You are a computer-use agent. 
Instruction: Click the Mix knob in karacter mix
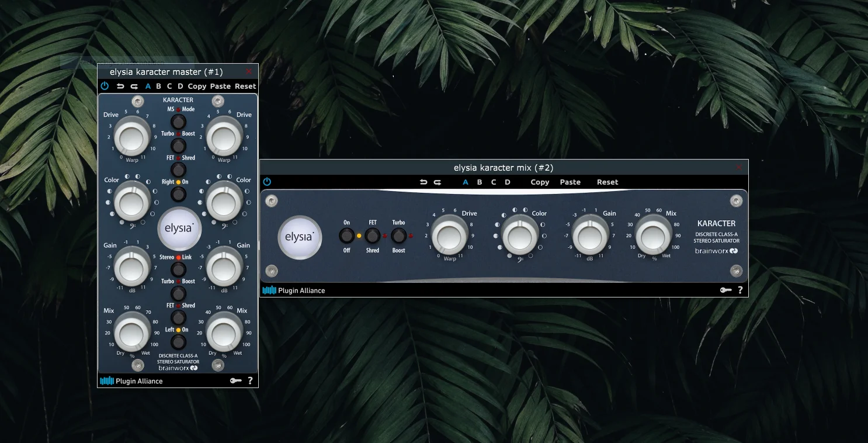[654, 235]
